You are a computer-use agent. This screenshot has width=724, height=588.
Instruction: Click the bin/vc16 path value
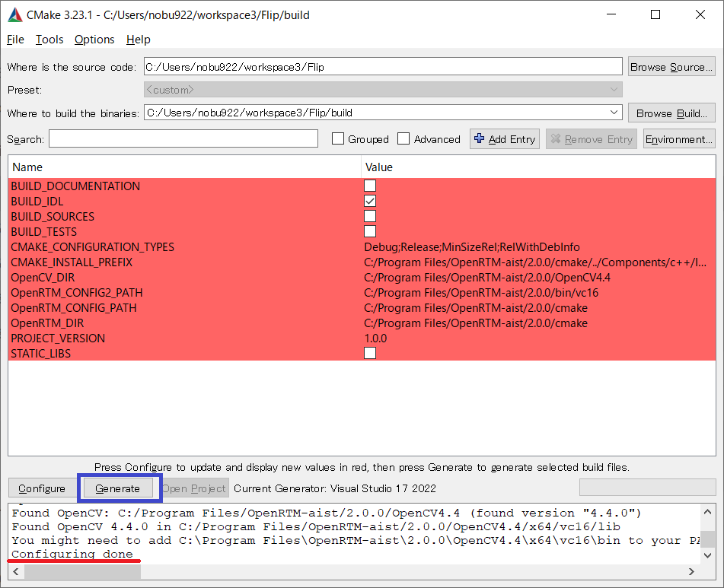[x=481, y=292]
